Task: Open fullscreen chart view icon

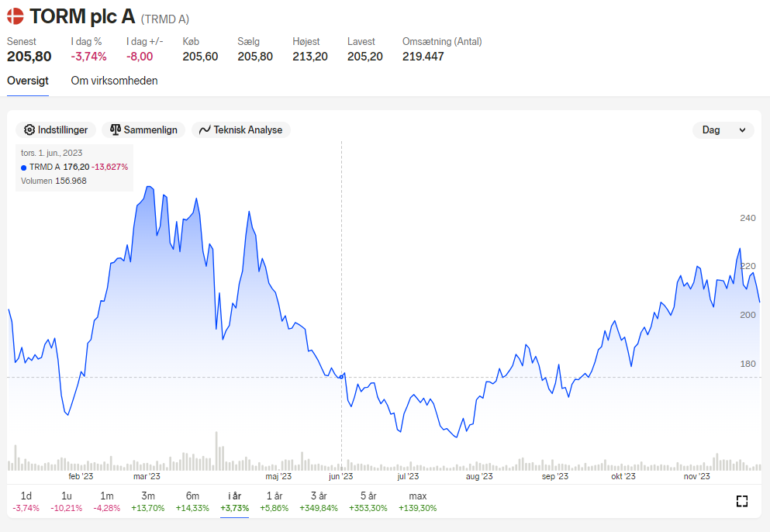Action: (742, 501)
